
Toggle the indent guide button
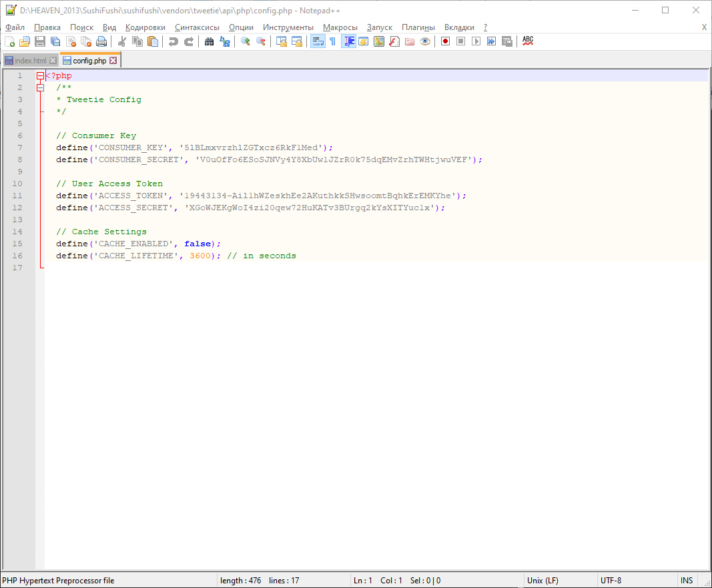(348, 41)
